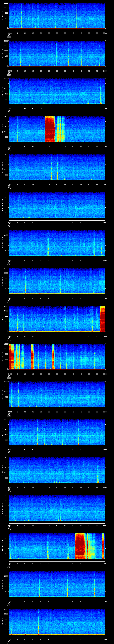Click the 37:00 end time label

(105, 563)
